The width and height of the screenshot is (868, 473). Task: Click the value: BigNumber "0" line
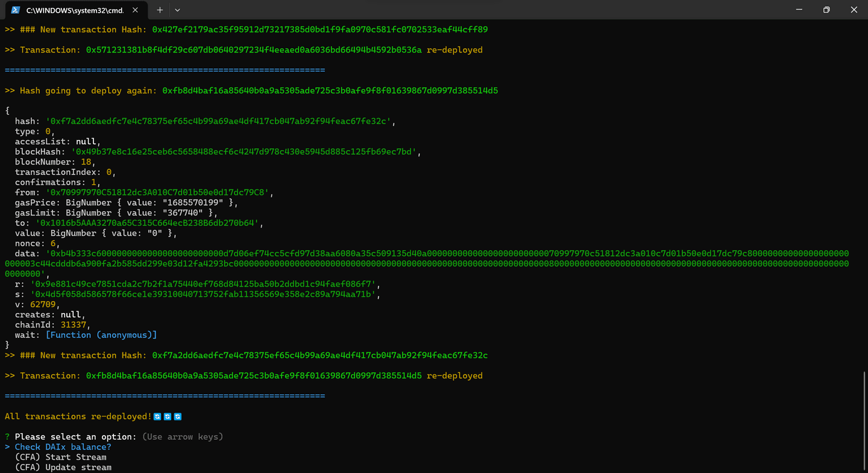pos(96,234)
